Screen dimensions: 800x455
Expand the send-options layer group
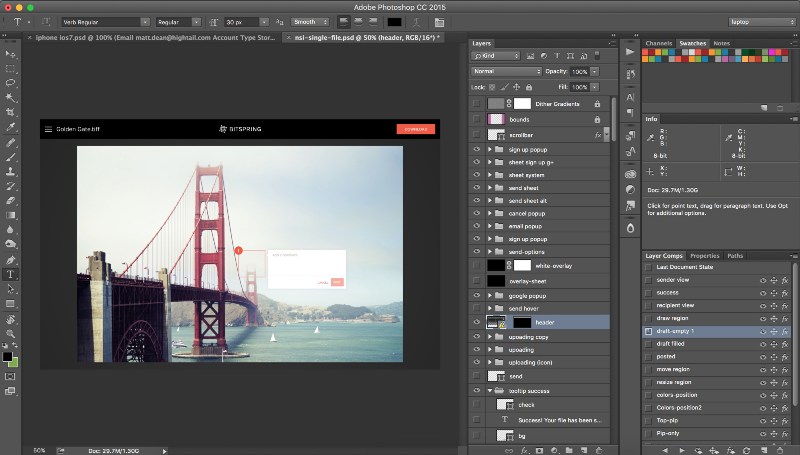[490, 251]
